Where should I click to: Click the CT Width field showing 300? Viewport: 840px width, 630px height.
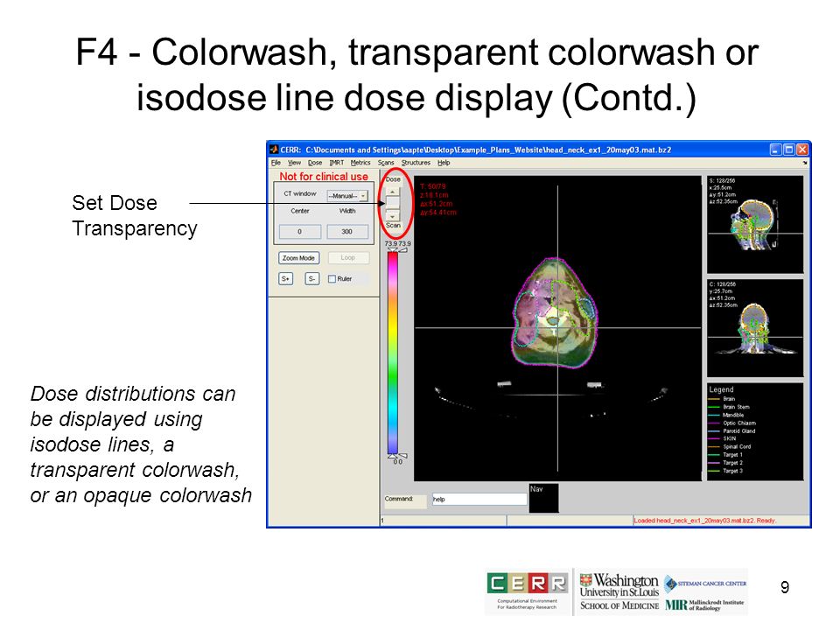pyautogui.click(x=347, y=231)
